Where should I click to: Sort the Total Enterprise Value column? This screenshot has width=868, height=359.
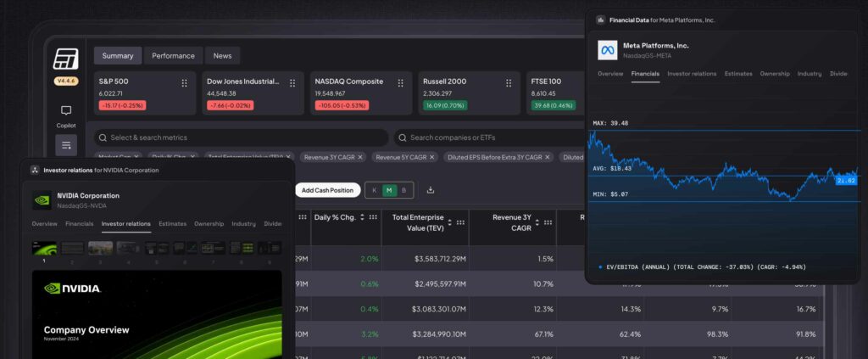click(448, 223)
